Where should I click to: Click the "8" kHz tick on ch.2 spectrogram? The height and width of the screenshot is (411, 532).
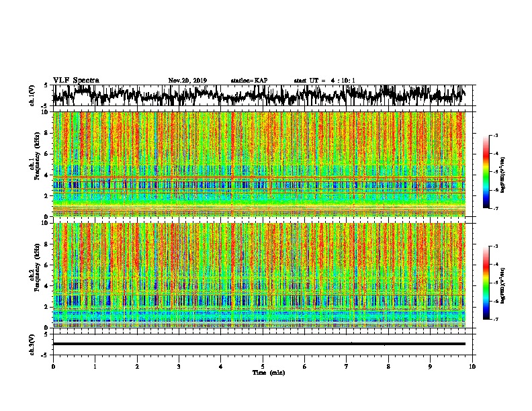click(x=46, y=244)
